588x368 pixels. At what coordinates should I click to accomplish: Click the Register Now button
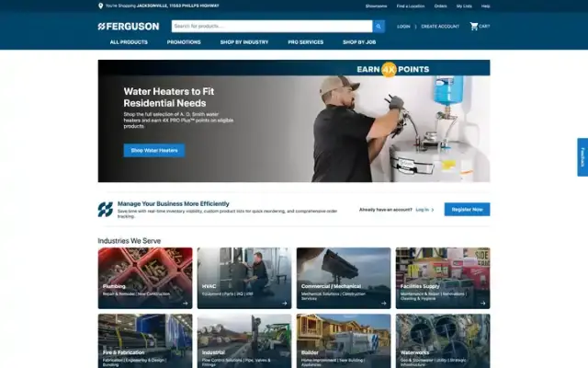click(x=467, y=210)
